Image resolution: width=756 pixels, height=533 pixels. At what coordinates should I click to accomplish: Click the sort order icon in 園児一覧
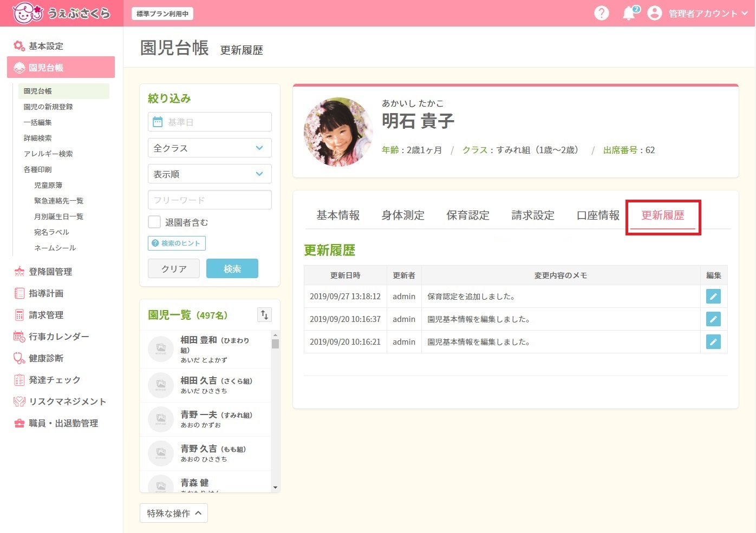[x=264, y=315]
